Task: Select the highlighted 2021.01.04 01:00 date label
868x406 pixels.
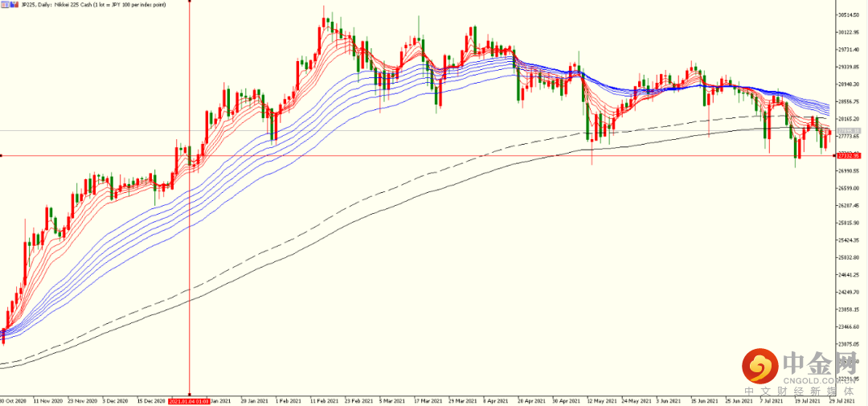Action: [189, 400]
